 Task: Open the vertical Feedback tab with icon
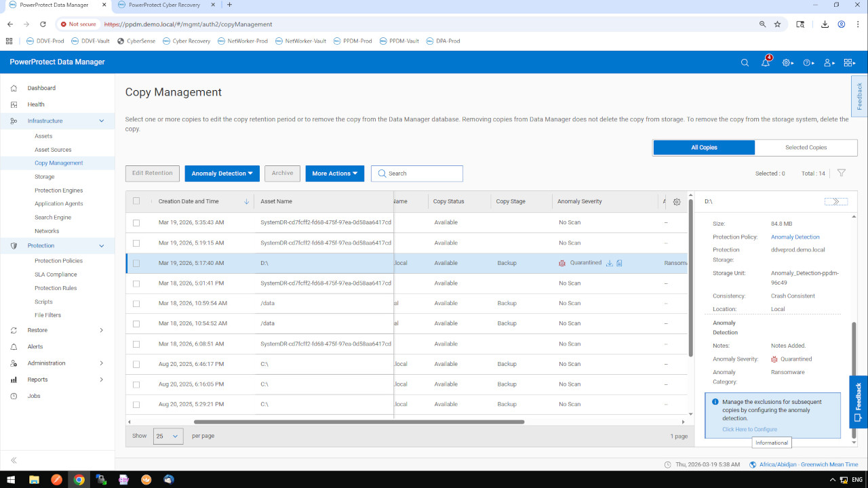[x=859, y=401]
